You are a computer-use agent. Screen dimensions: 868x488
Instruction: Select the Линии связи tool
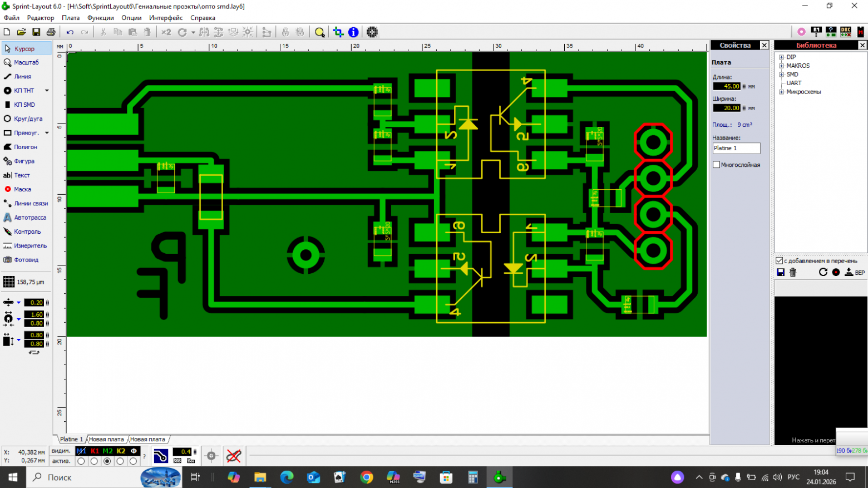coord(27,203)
